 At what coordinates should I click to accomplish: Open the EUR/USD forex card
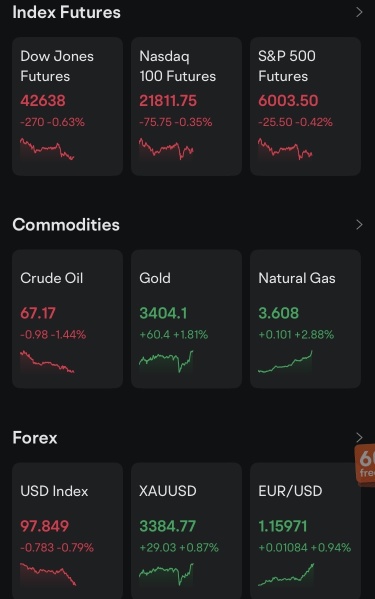[x=305, y=531]
